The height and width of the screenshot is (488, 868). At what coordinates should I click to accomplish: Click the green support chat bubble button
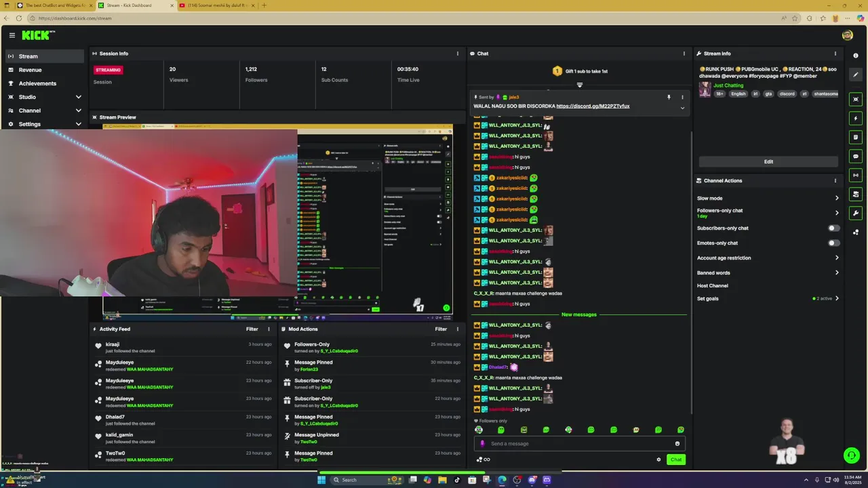click(852, 455)
